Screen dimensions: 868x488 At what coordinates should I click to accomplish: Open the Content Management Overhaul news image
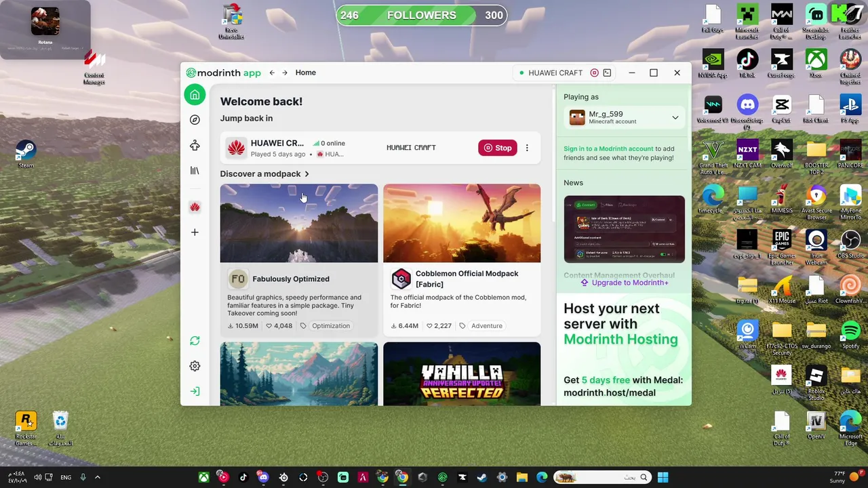point(624,229)
